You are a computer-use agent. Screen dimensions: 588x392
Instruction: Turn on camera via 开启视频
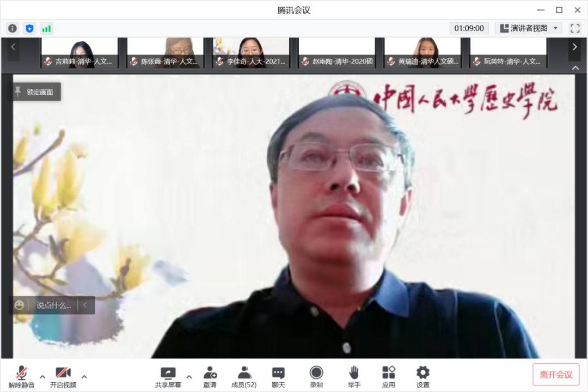point(63,377)
